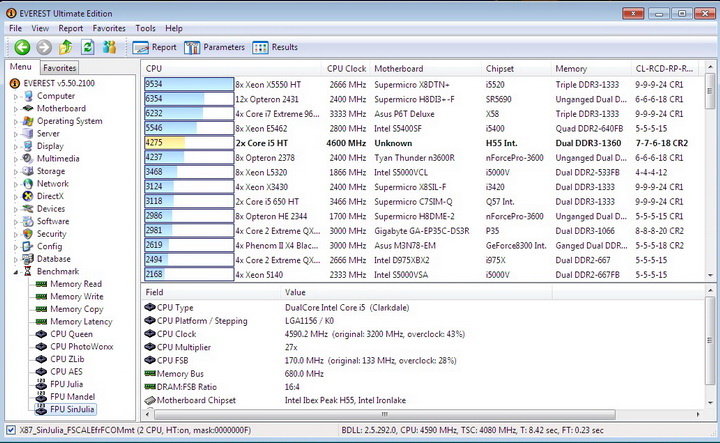Viewport: 720px width, 443px height.
Task: Select FPU Mandel benchmark
Action: 72,397
